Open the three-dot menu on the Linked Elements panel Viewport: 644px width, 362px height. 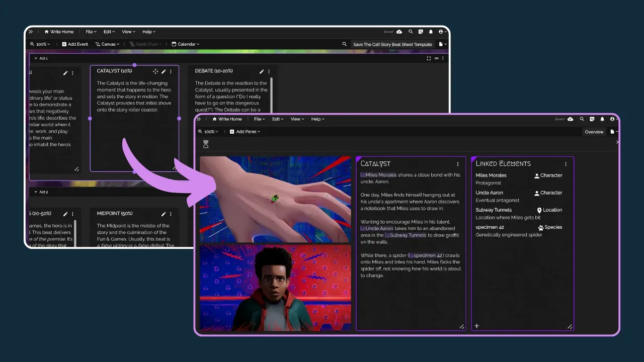click(566, 164)
